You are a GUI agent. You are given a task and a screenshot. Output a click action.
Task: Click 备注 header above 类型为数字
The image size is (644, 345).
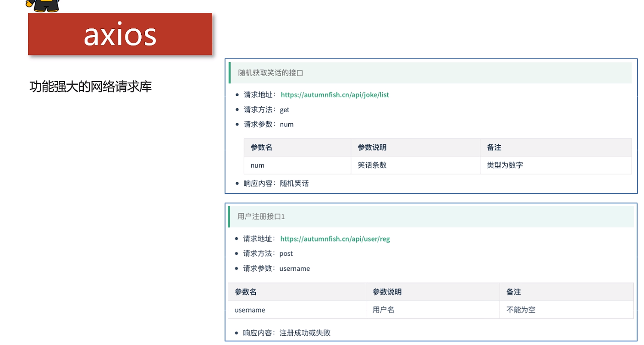click(x=556, y=148)
